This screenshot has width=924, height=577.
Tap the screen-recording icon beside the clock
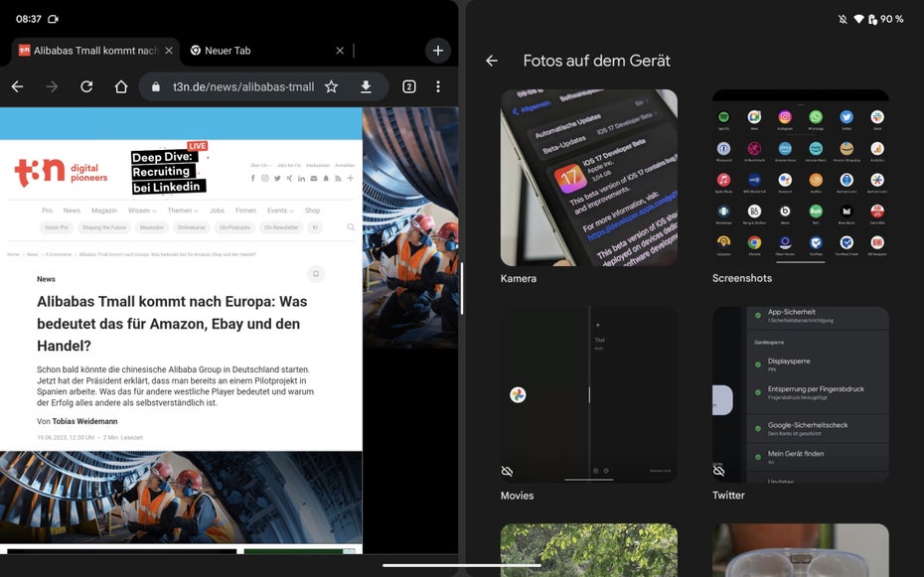pyautogui.click(x=53, y=19)
